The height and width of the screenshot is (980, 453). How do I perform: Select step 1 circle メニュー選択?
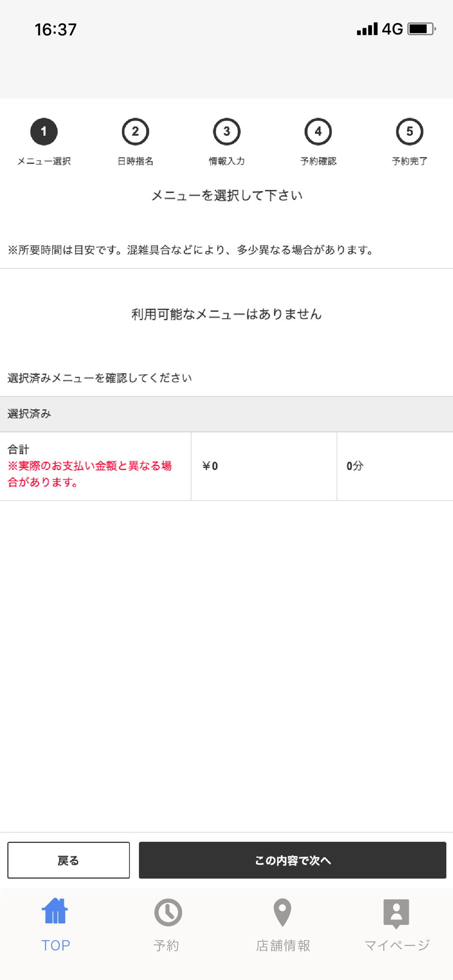point(44,131)
